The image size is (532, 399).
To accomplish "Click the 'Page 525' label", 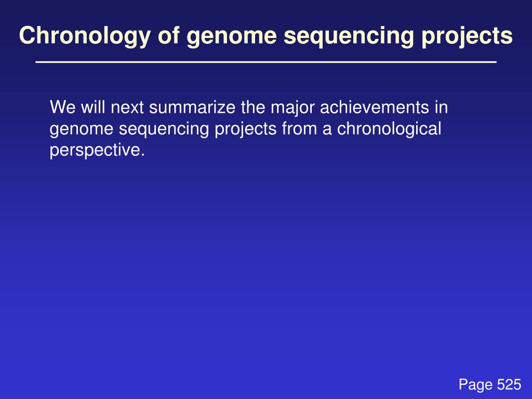I will click(x=489, y=385).
